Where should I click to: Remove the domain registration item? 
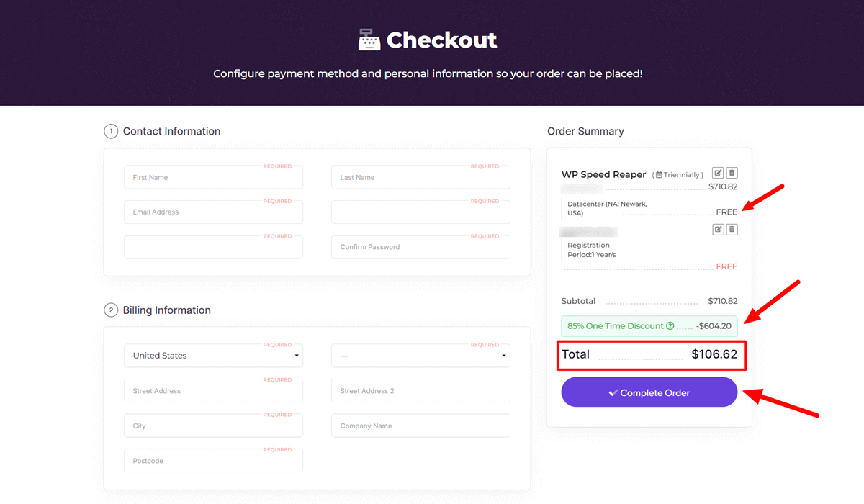coord(732,230)
